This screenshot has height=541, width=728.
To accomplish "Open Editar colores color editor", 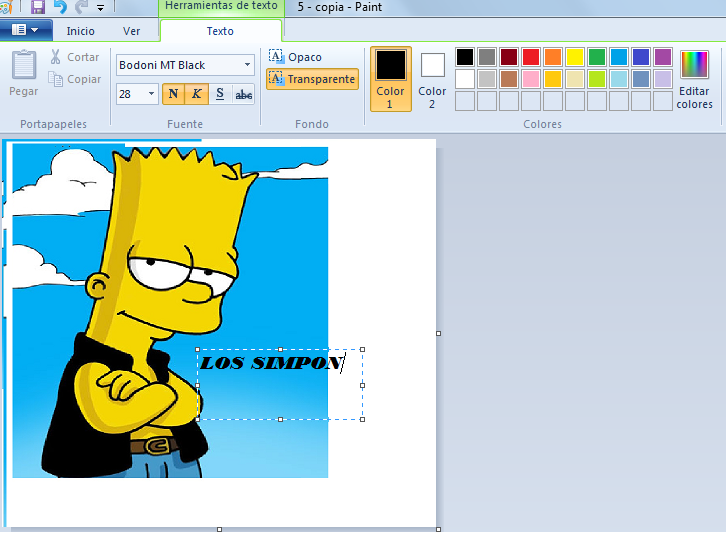I will tap(694, 79).
